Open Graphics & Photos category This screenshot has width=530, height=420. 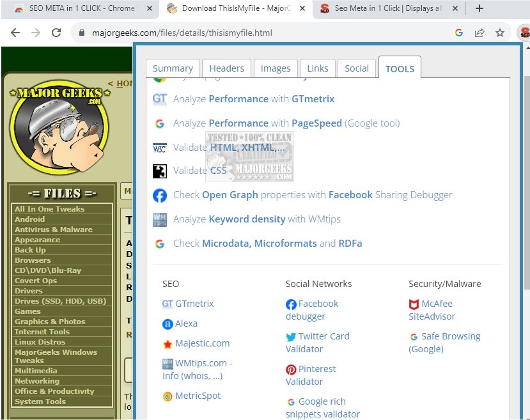[50, 322]
